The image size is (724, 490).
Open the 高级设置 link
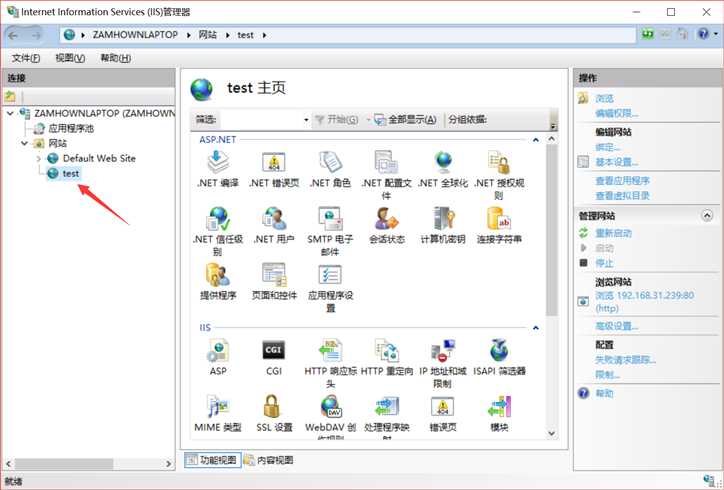pos(616,326)
